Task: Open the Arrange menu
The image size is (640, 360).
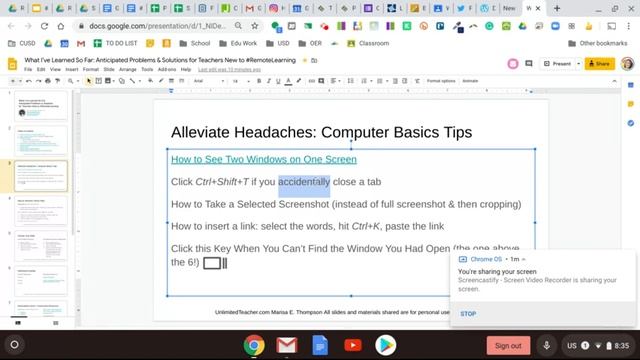Action: 128,70
